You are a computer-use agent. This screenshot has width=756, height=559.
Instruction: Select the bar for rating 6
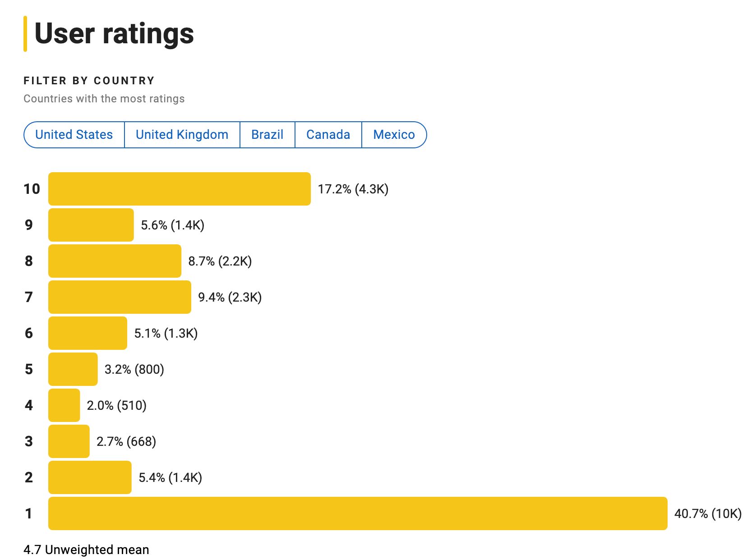pos(88,333)
